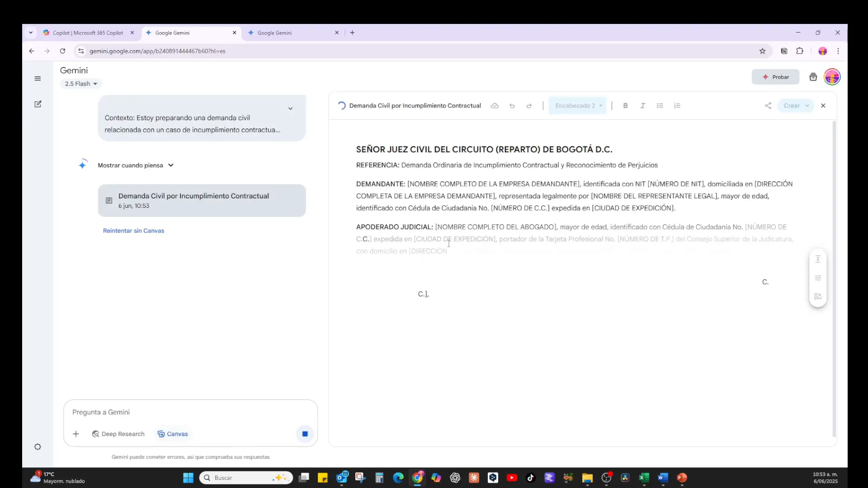Apply bold formatting to document text
Viewport: 868px width, 488px height.
(625, 105)
